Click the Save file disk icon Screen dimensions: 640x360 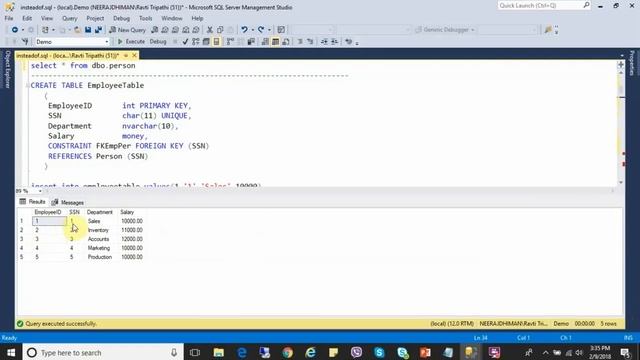coord(88,30)
